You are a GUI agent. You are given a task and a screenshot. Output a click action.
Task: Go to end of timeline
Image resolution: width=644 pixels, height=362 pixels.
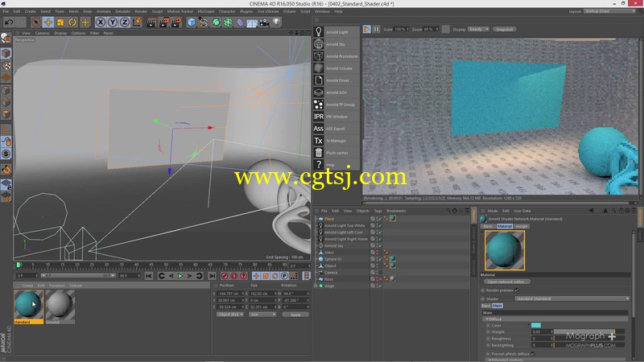click(212, 276)
